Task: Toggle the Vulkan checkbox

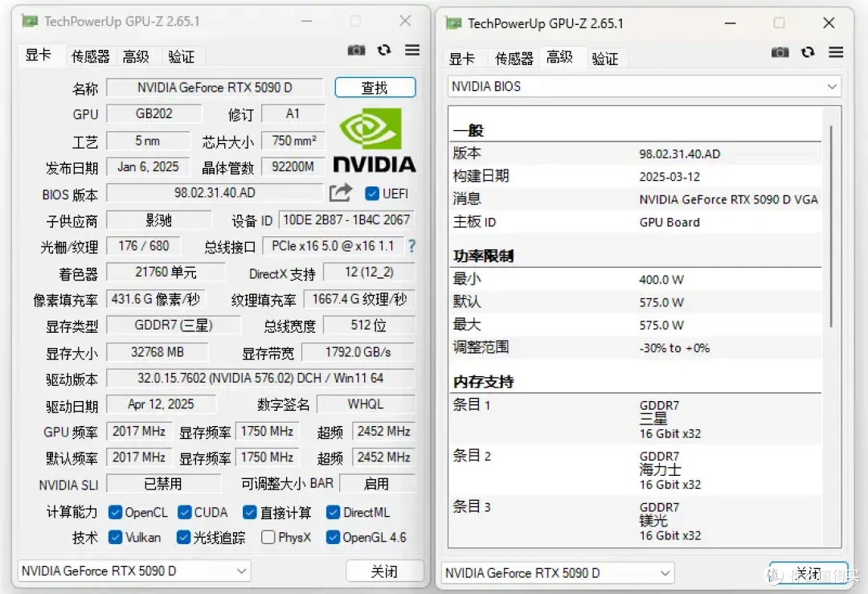Action: [115, 537]
